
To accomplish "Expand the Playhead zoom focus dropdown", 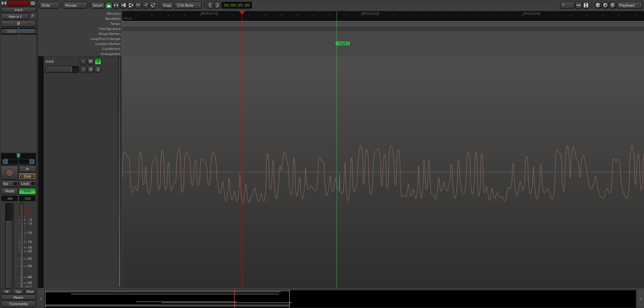I will click(630, 5).
